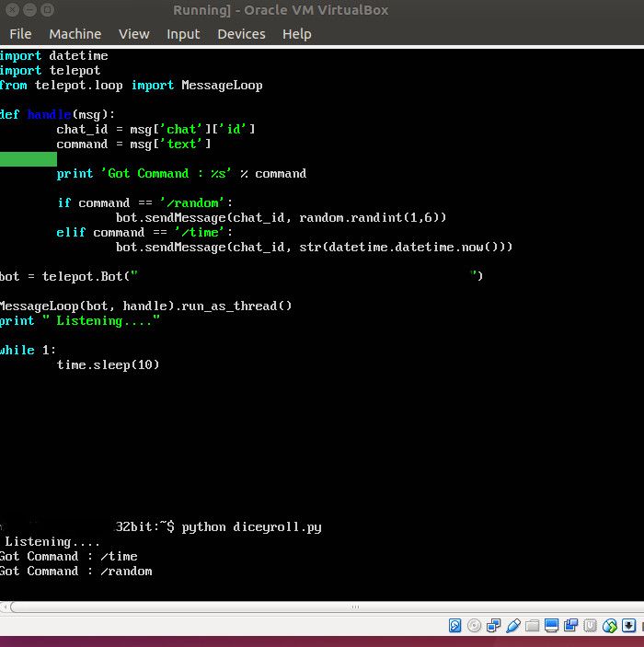Click the shared folders indicator icon
Image resolution: width=644 pixels, height=647 pixels.
coord(532,626)
